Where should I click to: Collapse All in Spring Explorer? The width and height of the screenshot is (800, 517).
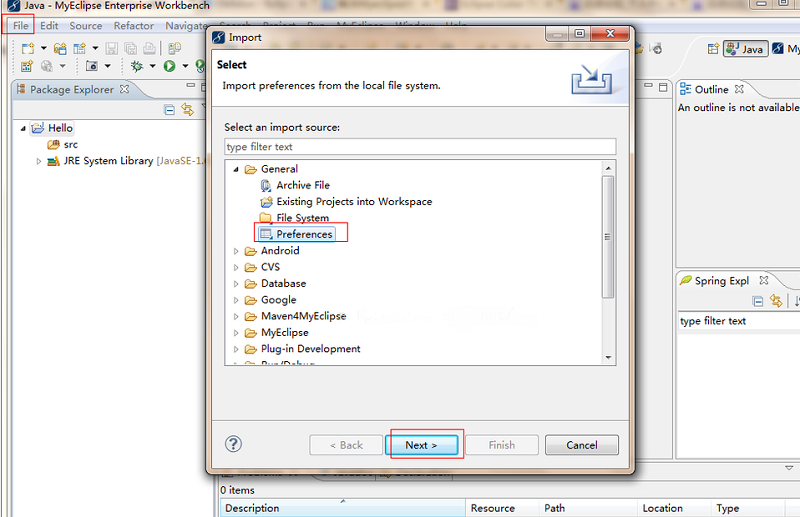758,301
